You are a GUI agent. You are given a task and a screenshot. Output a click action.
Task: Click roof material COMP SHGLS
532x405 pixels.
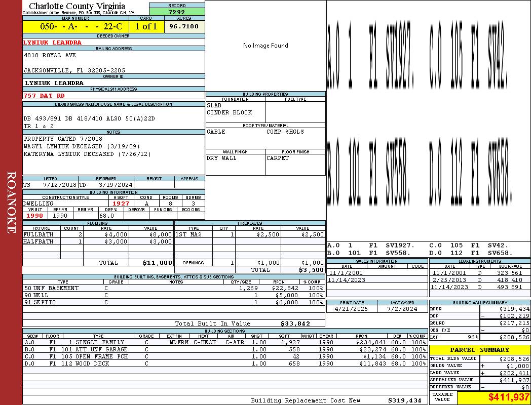coord(285,132)
